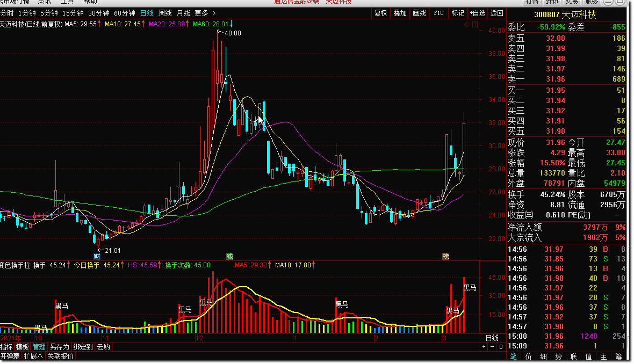Open the 资讯 top-right menu
The image size is (634, 364).
[x=552, y=2]
